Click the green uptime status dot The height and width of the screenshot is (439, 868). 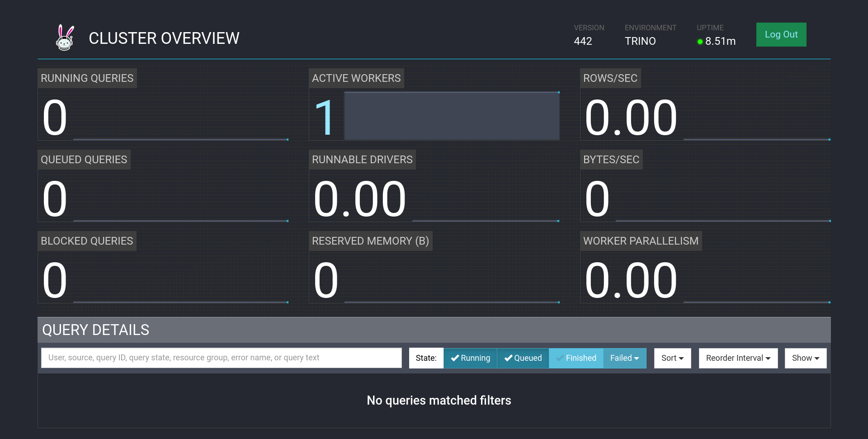coord(700,42)
